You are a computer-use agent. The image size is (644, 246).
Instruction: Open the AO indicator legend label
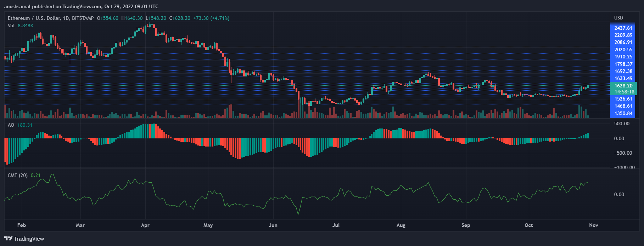pos(11,125)
